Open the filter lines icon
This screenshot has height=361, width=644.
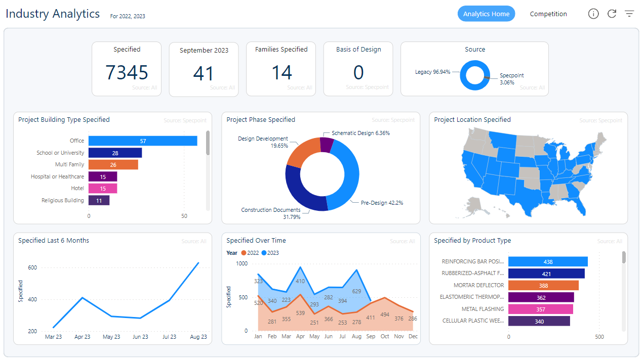tap(629, 14)
